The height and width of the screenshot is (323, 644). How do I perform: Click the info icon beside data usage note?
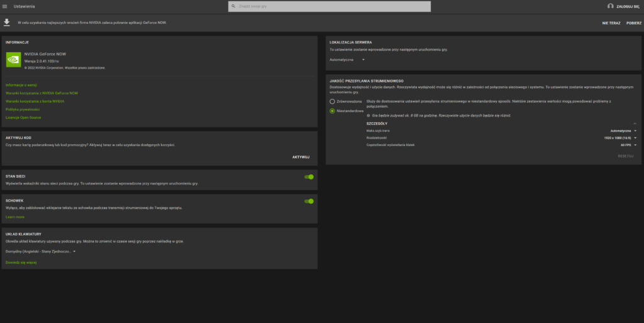[369, 115]
